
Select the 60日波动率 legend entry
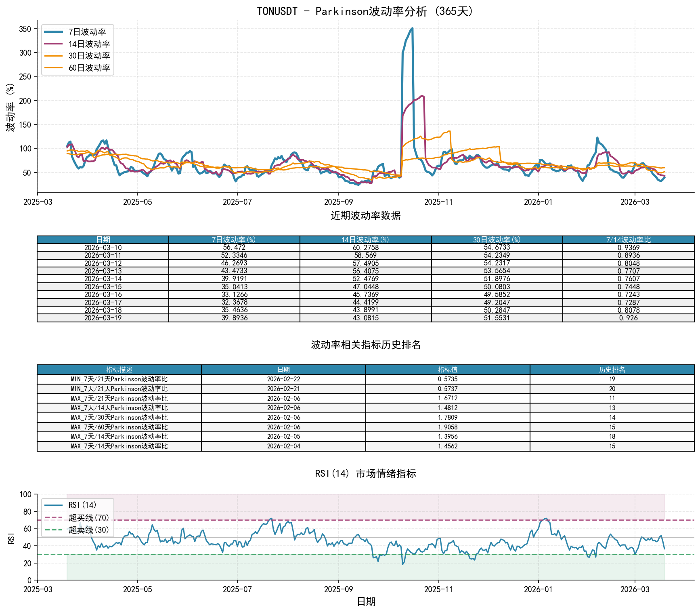[89, 68]
